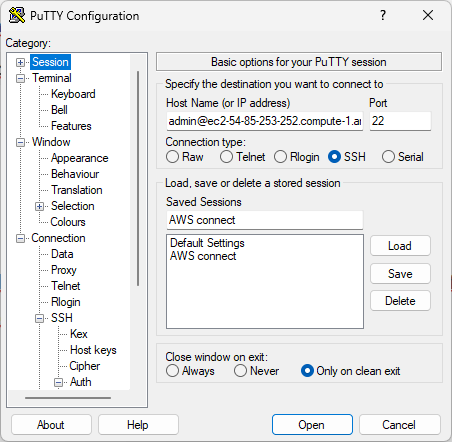The width and height of the screenshot is (452, 442).
Task: Collapse the SSH tree node
Action: (39, 318)
